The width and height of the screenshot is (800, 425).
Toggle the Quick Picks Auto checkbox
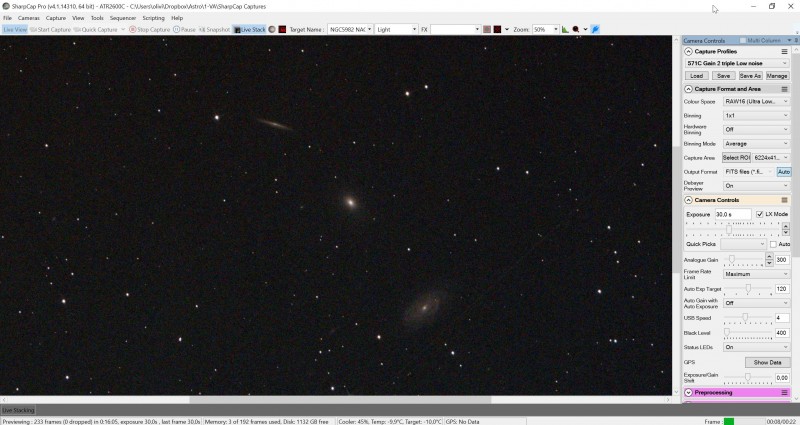click(x=773, y=244)
